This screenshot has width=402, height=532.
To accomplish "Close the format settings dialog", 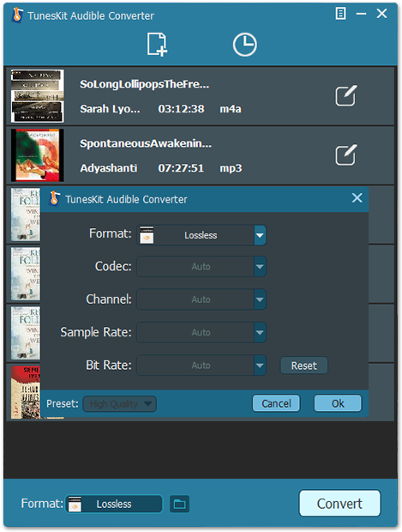I will [x=357, y=198].
